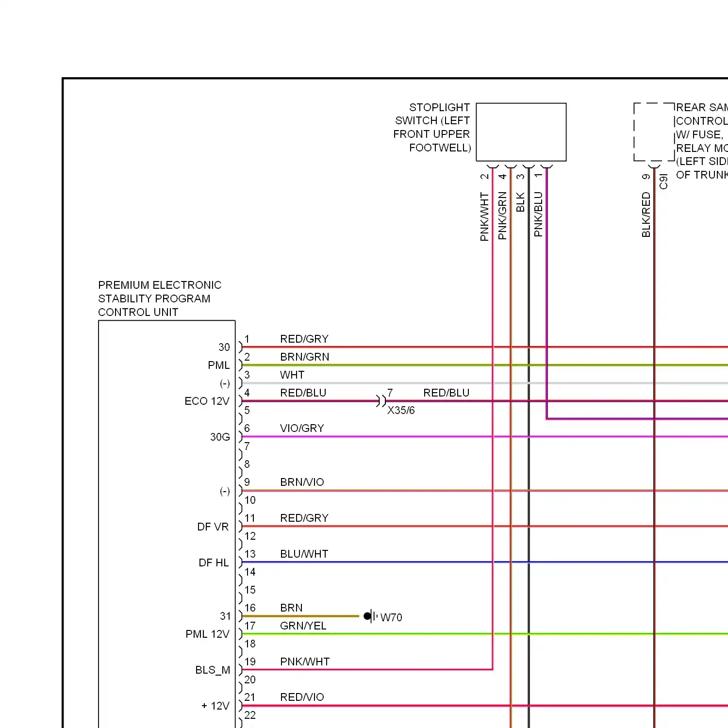Select the 'VIO/GRY' wire label
Viewport: 728px width, 728px height.
pyautogui.click(x=302, y=428)
